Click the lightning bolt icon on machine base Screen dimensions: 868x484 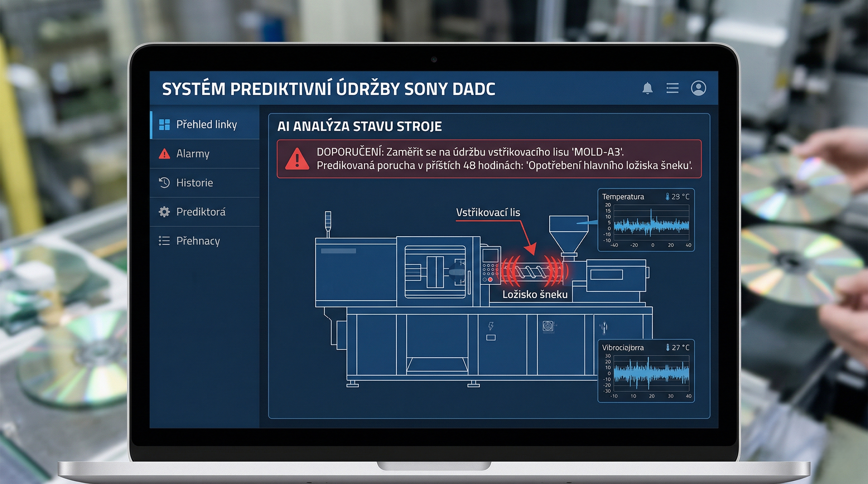491,326
